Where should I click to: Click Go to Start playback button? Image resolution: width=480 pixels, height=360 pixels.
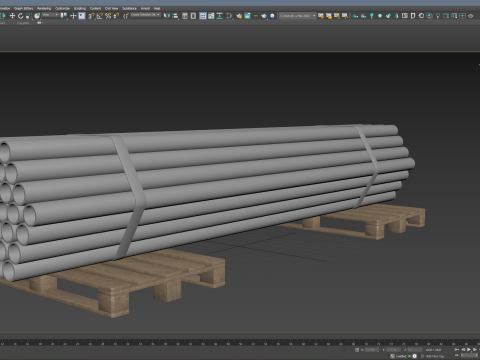457,349
